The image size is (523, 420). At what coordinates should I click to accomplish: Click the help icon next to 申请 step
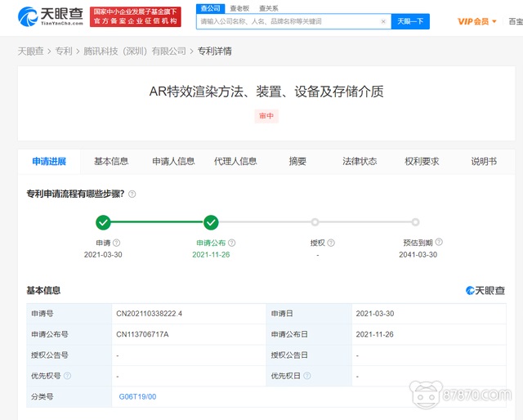click(117, 244)
